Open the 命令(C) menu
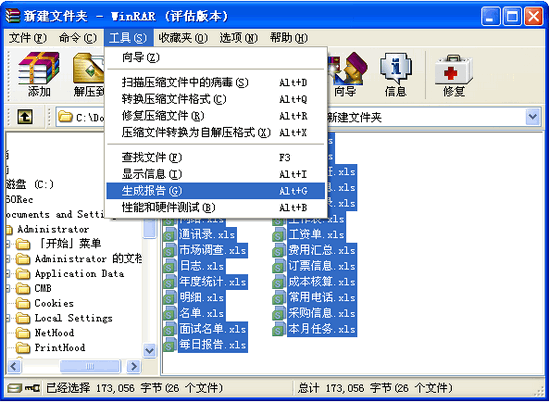 [78, 38]
